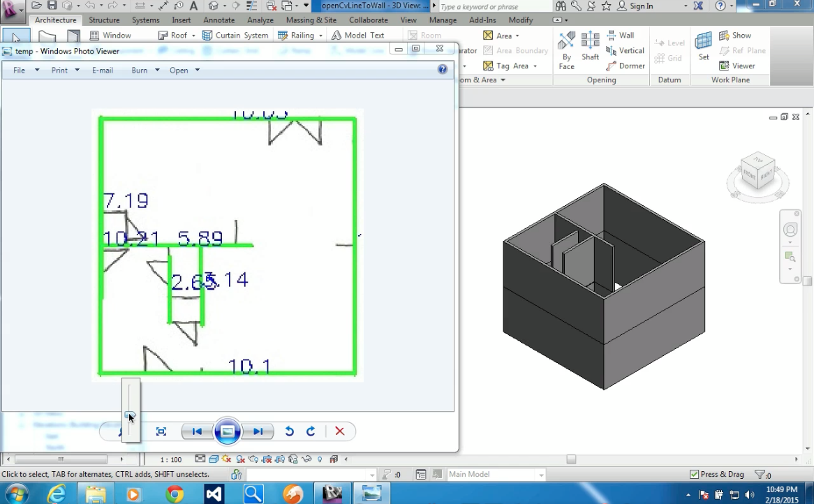The width and height of the screenshot is (814, 504).
Task: Click the Delete button in Photo Viewer
Action: (340, 431)
